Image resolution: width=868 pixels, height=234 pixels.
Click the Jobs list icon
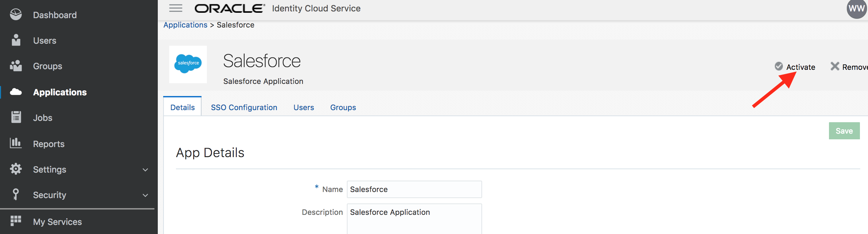click(16, 117)
